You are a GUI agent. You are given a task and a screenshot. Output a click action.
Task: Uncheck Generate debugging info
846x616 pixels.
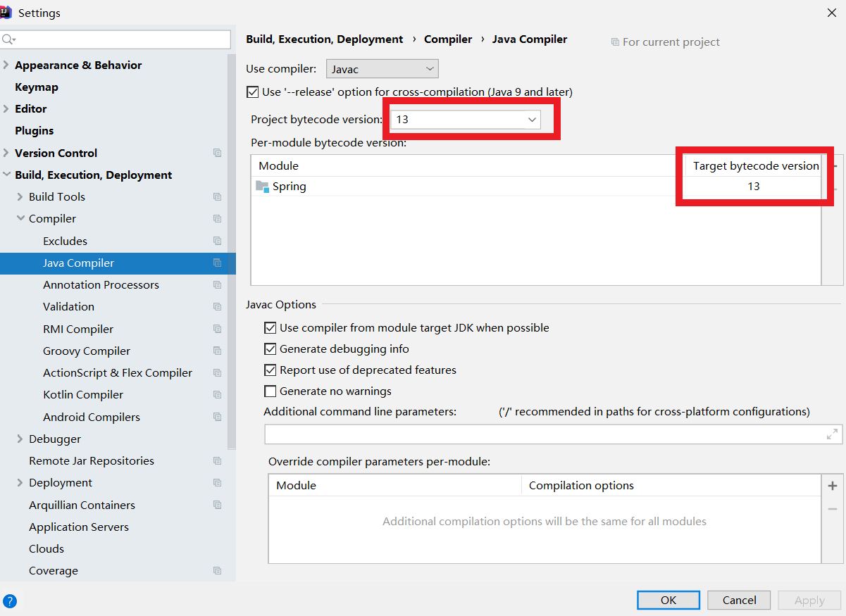(270, 349)
